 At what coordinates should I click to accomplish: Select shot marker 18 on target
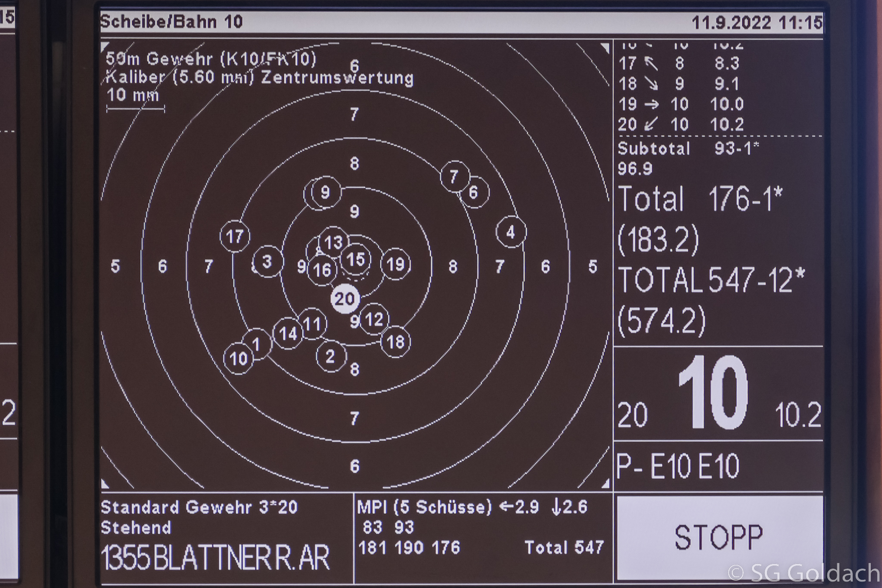click(x=395, y=342)
